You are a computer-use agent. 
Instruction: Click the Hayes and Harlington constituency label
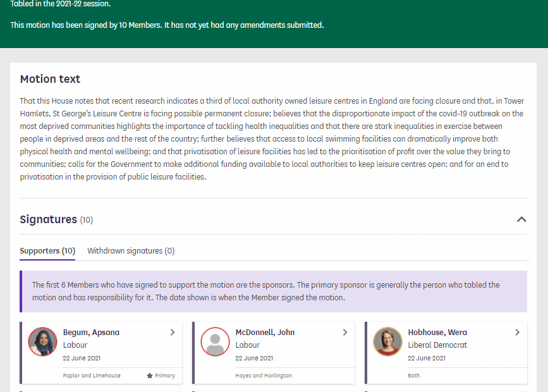pyautogui.click(x=264, y=376)
